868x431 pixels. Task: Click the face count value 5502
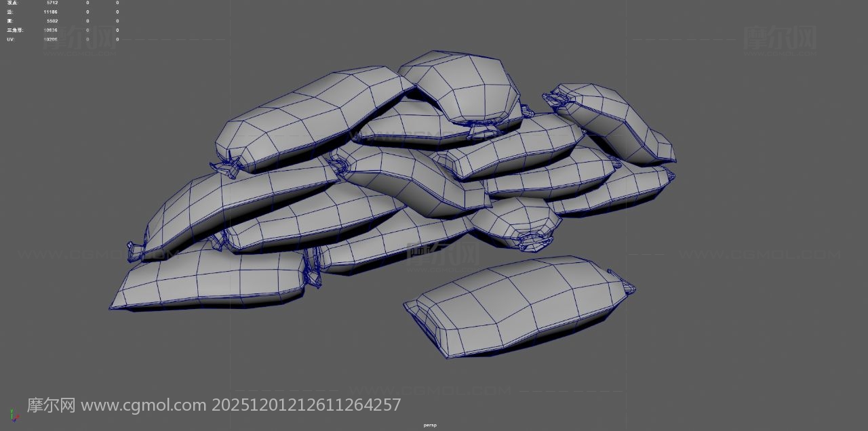pyautogui.click(x=52, y=21)
